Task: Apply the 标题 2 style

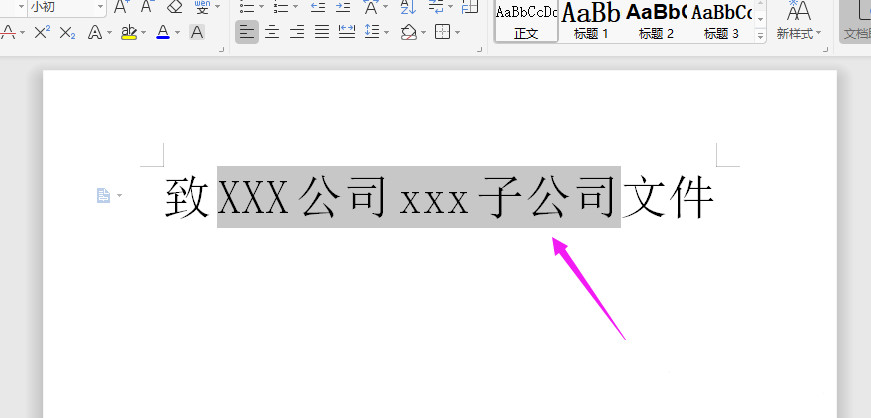Action: (656, 21)
